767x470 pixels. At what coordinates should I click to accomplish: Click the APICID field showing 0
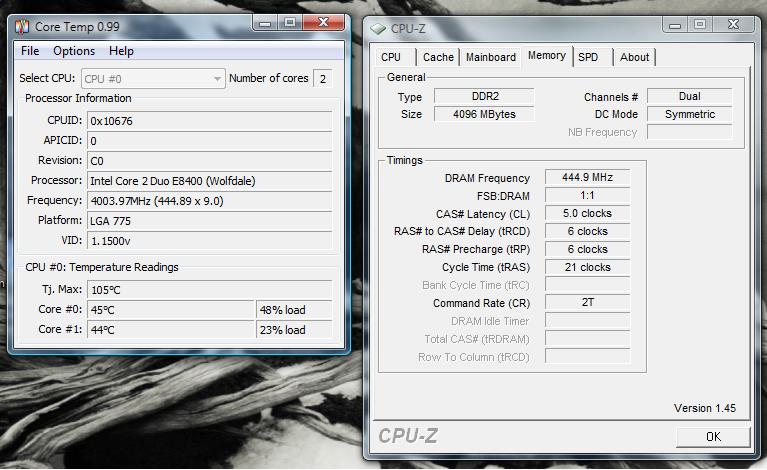click(209, 141)
